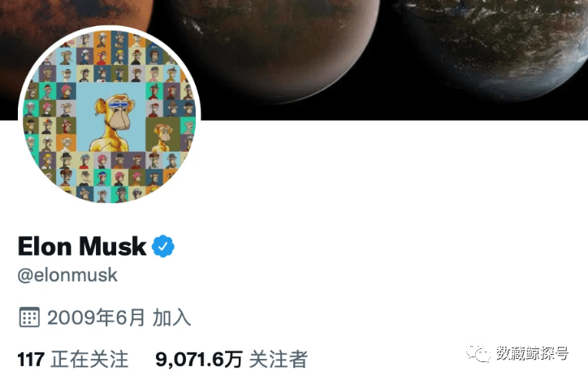
Task: Click the Elon Musk display name
Action: pos(82,246)
